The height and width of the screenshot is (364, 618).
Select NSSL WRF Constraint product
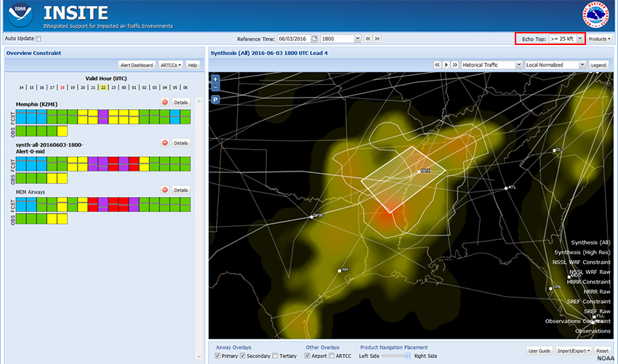pyautogui.click(x=582, y=262)
